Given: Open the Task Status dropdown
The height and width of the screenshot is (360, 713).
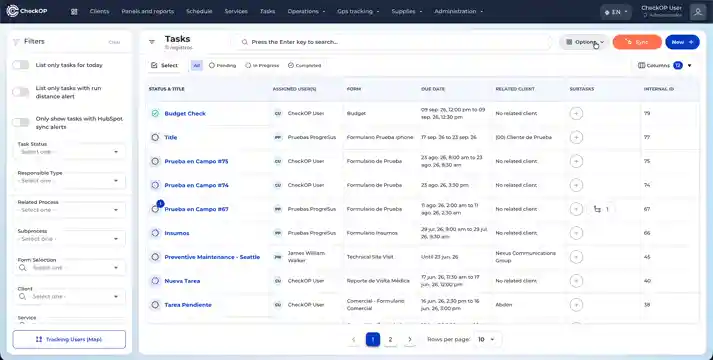Looking at the screenshot, I should coord(70,152).
